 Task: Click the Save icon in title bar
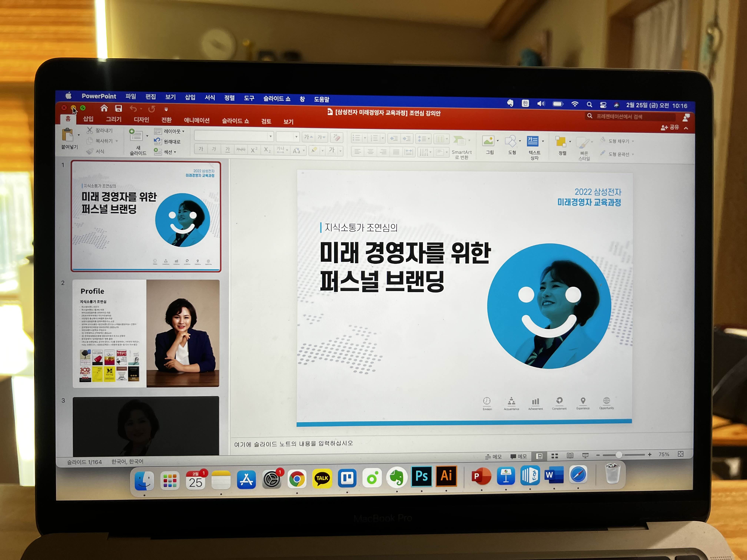119,108
